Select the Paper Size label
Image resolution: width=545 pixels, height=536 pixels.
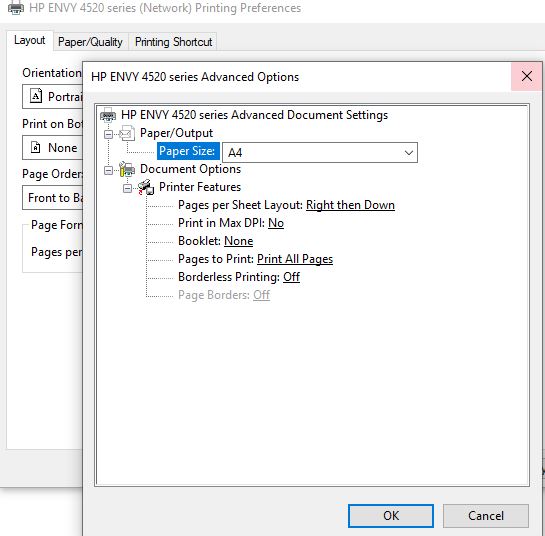(x=188, y=151)
